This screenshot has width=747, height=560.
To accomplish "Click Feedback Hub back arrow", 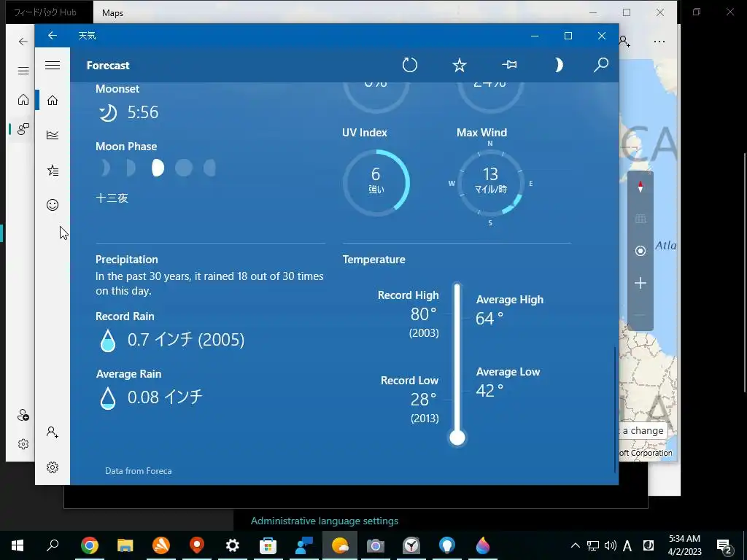I will coord(23,42).
